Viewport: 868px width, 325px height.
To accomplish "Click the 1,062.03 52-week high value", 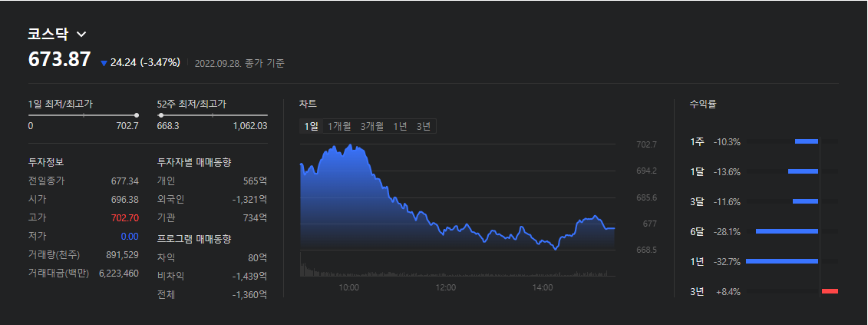I will [250, 126].
